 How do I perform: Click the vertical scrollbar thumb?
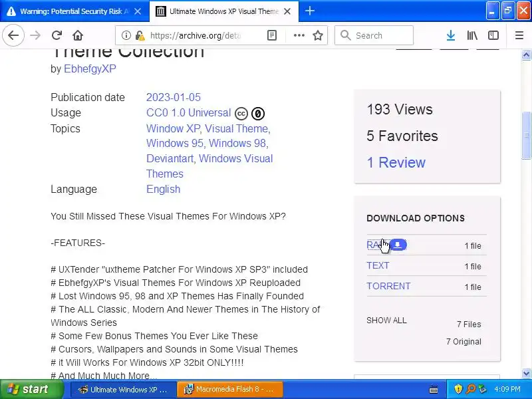coord(526,135)
